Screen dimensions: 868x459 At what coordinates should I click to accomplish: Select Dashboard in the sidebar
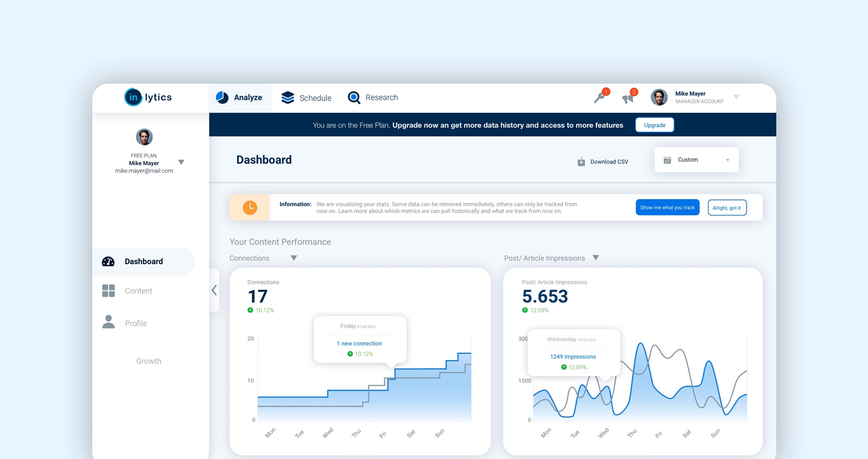144,261
